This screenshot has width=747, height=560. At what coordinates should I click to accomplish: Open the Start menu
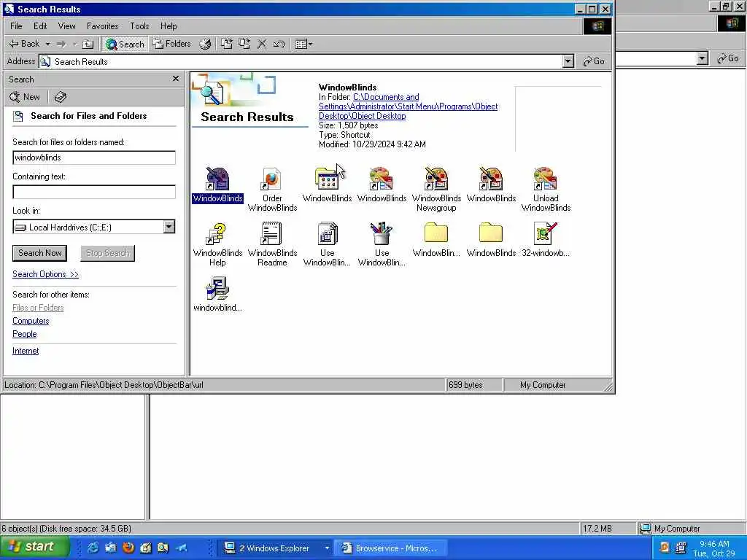pos(34,547)
